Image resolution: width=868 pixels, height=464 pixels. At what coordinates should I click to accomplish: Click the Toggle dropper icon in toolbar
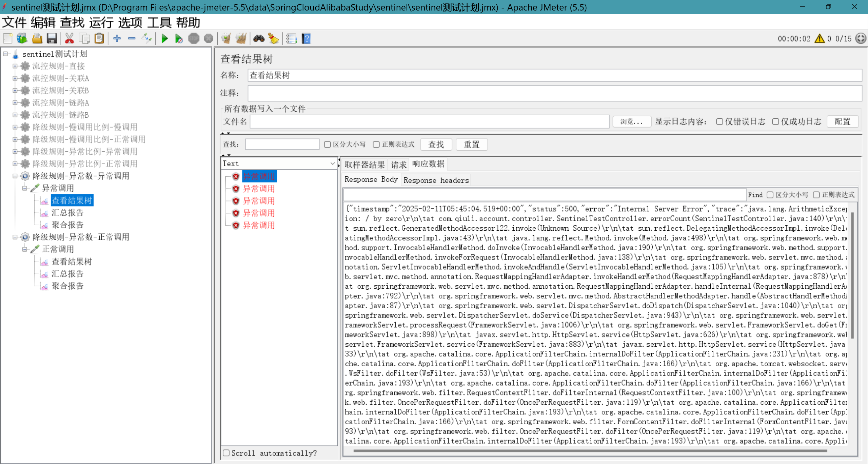click(x=146, y=39)
